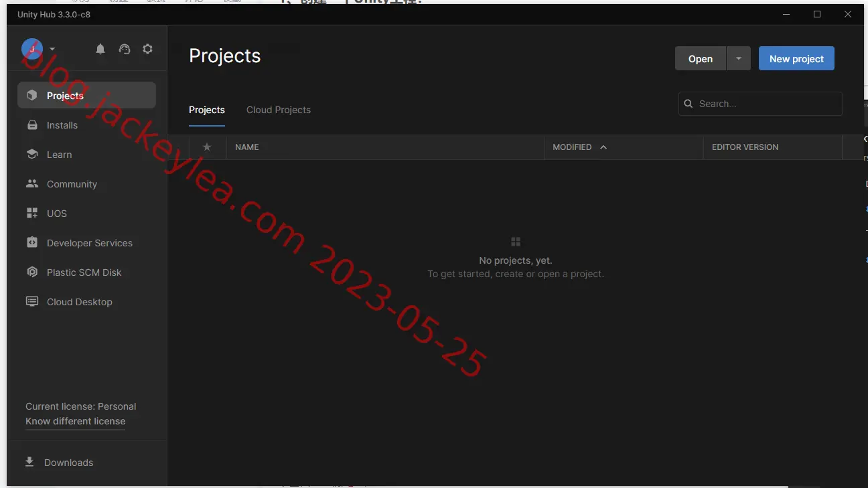Open the UOS section
868x488 pixels.
(86, 214)
